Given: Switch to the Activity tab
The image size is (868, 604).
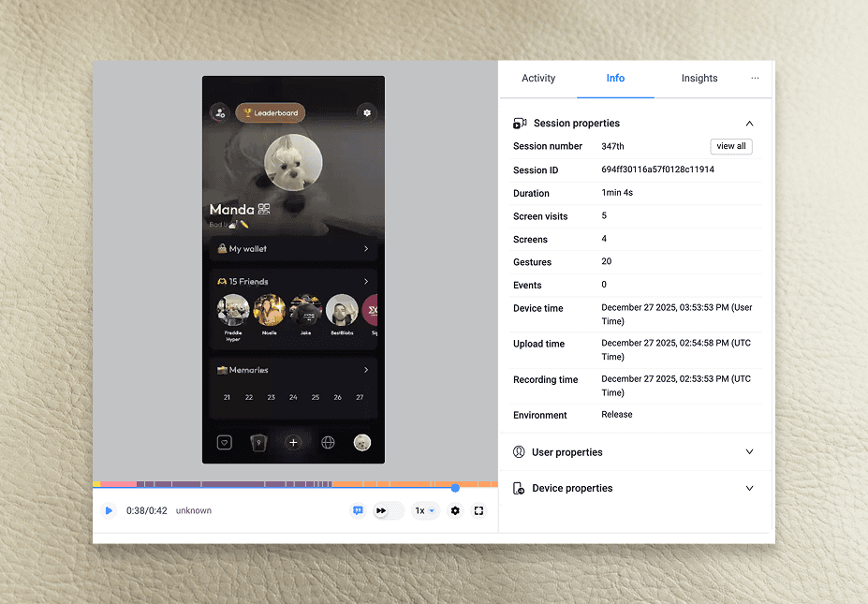Looking at the screenshot, I should point(538,78).
